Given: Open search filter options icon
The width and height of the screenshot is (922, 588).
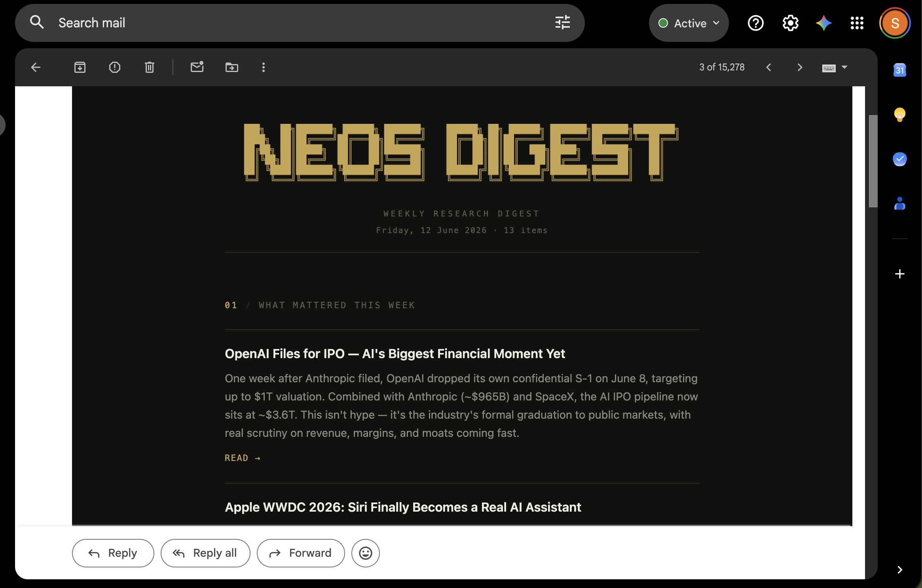Looking at the screenshot, I should click(562, 23).
